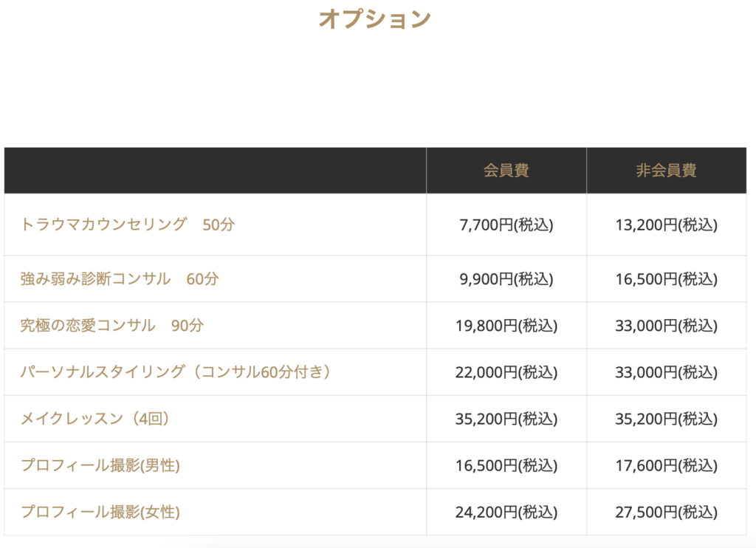Open the メイクレッスン（4回） option
This screenshot has width=756, height=548.
(96, 419)
